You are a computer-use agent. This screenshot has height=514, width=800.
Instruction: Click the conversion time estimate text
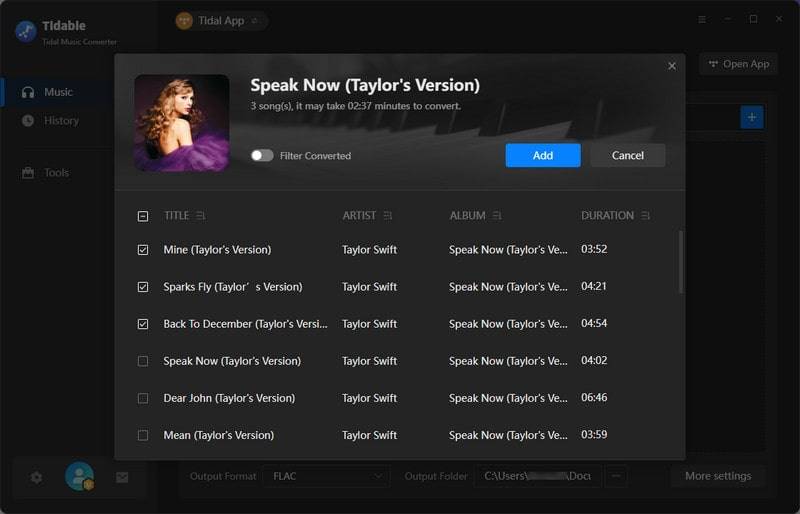coord(356,106)
